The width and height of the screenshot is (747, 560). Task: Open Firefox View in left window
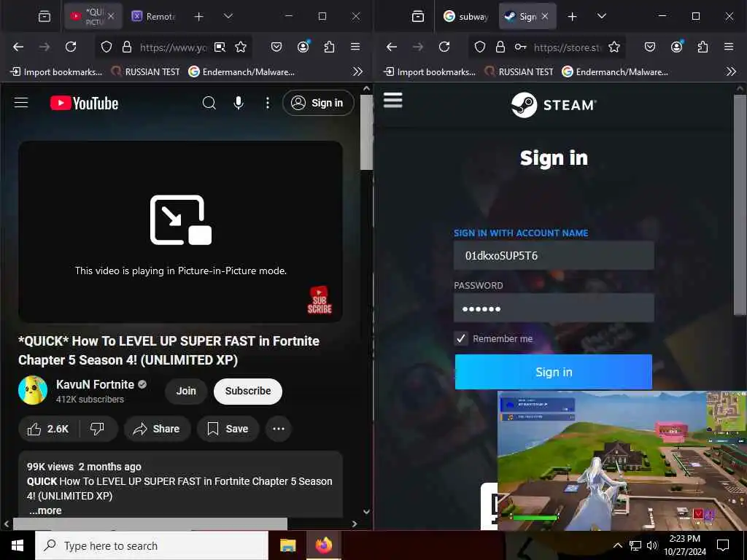(x=44, y=16)
